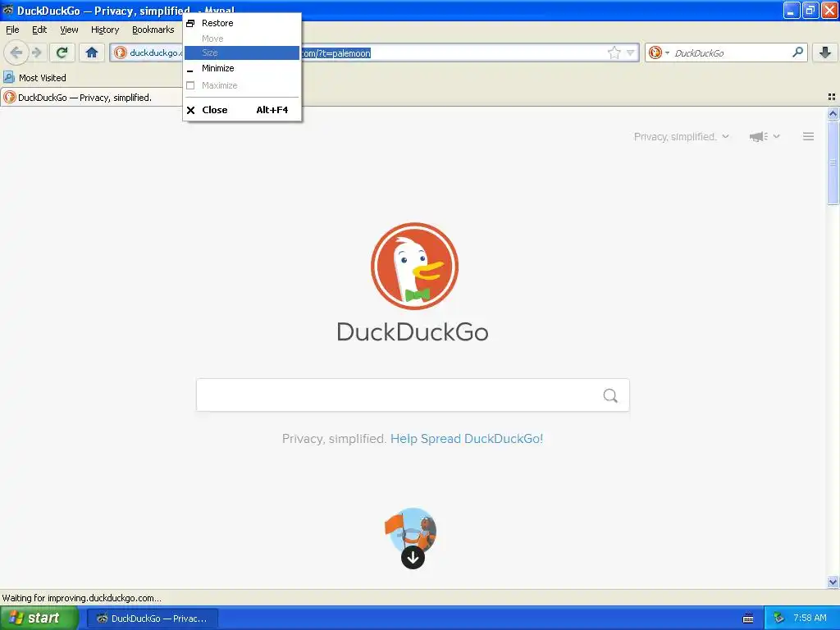Choose Restore from the window menu
Viewport: 840px width, 630px height.
242,23
